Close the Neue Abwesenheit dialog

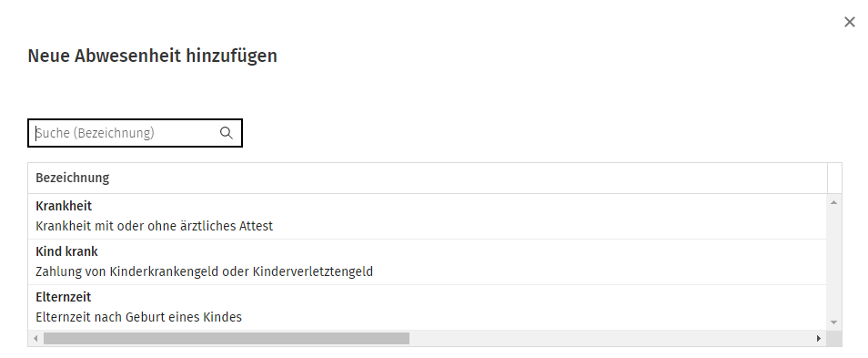849,22
